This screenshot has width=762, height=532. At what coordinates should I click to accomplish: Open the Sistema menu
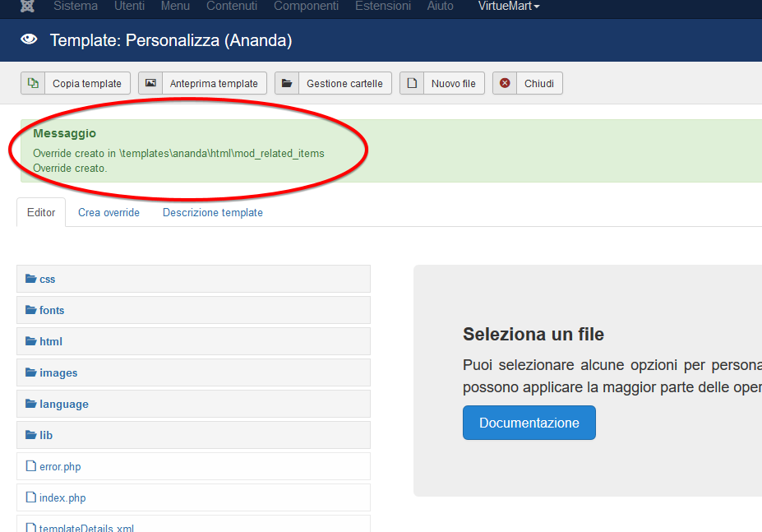pyautogui.click(x=76, y=6)
